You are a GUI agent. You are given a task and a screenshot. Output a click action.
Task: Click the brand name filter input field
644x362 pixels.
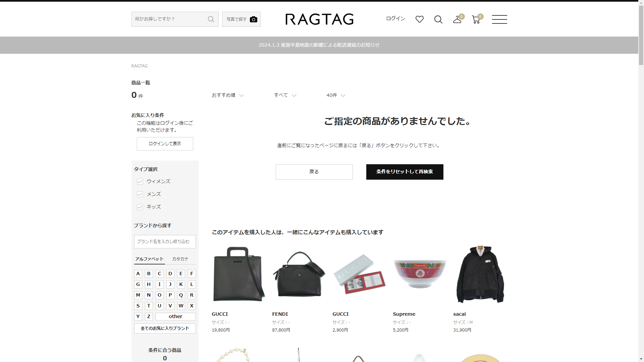point(165,242)
